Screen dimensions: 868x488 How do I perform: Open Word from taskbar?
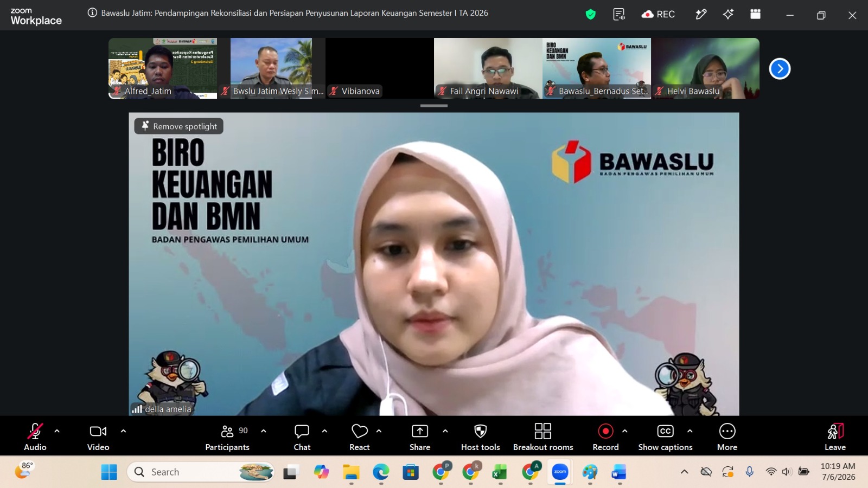pos(619,472)
